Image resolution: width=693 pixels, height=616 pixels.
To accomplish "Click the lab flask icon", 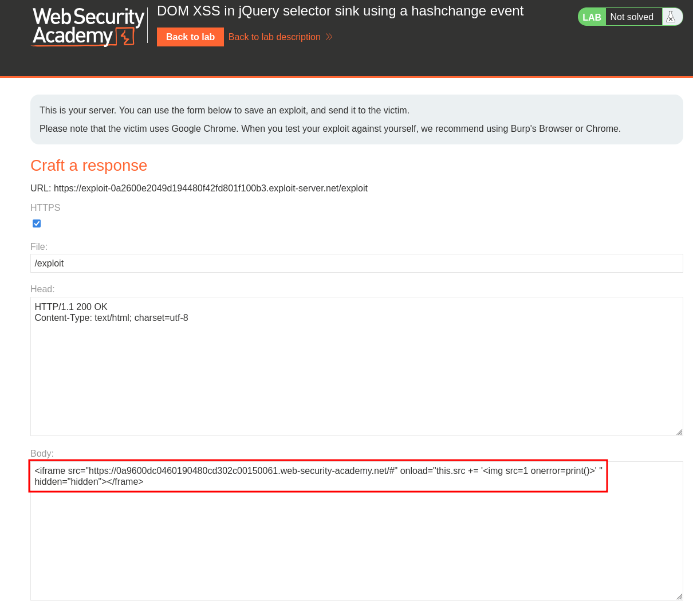I will click(671, 17).
